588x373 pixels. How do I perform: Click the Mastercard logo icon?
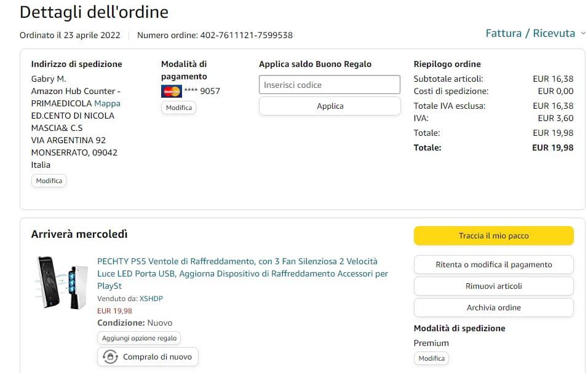[x=171, y=92]
